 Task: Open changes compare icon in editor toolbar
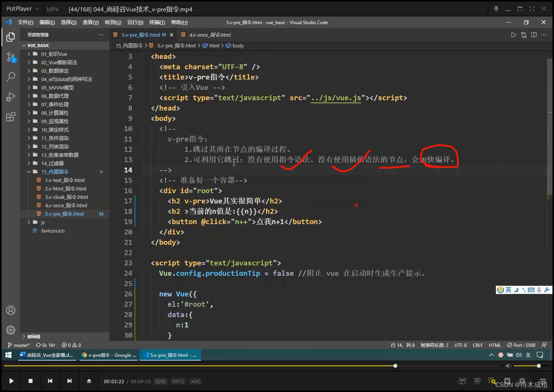tap(524, 35)
